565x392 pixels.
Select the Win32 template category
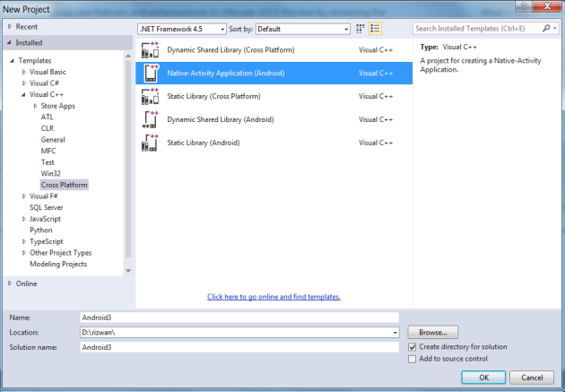(51, 174)
